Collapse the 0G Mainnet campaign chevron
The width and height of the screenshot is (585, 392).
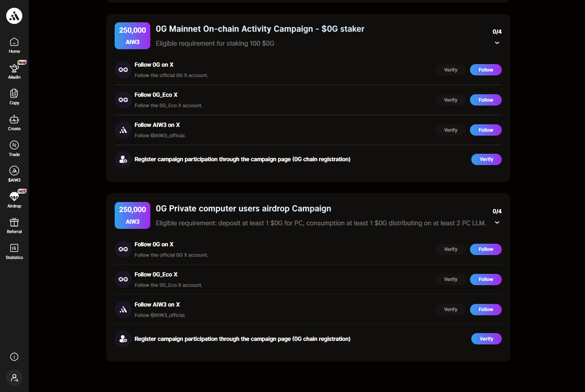[497, 43]
